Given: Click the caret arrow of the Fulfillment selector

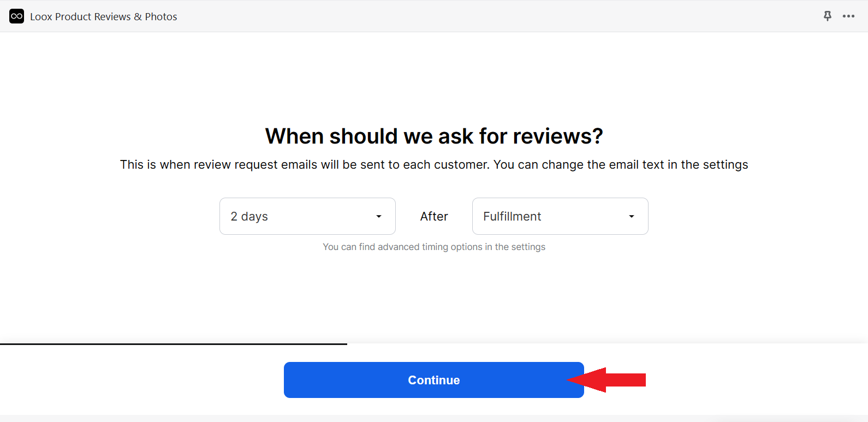Looking at the screenshot, I should 632,217.
